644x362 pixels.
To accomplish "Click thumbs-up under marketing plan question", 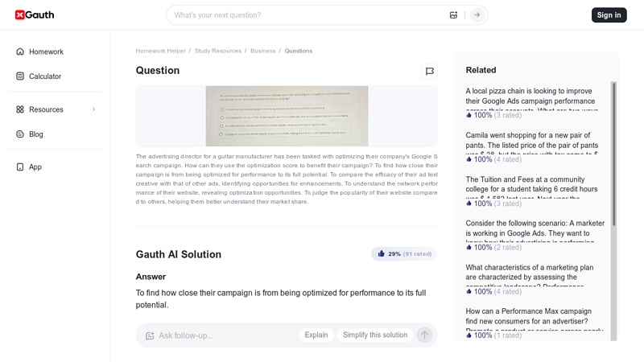I will click(469, 291).
